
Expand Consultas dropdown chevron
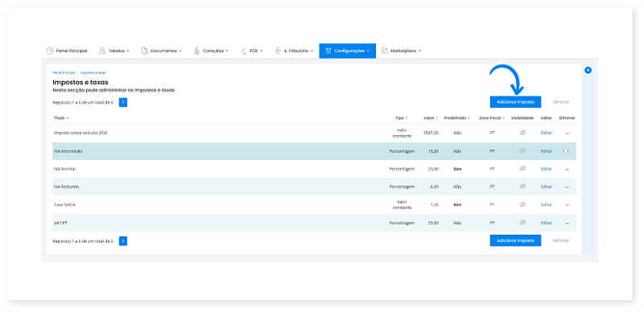(227, 51)
